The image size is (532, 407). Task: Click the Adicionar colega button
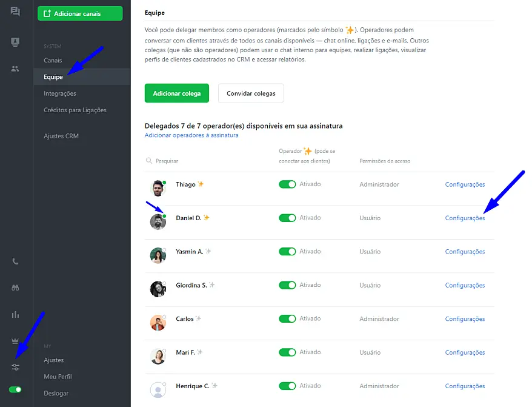[177, 93]
